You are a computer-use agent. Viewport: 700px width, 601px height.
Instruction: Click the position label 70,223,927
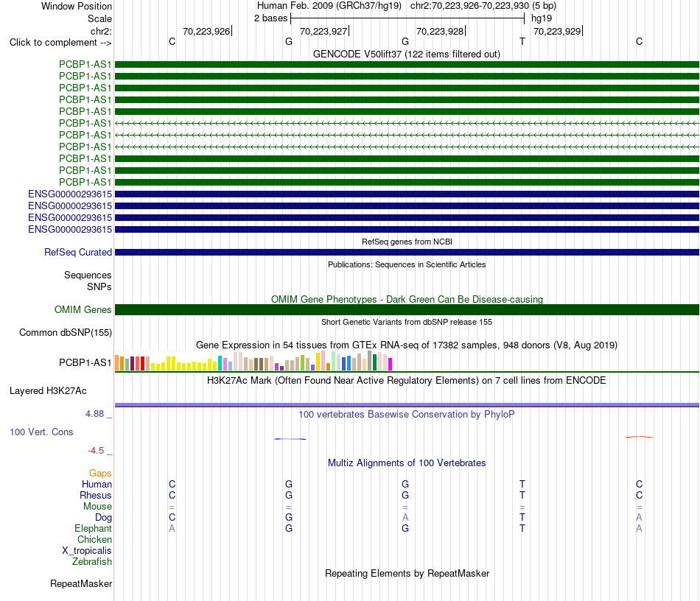pyautogui.click(x=323, y=31)
